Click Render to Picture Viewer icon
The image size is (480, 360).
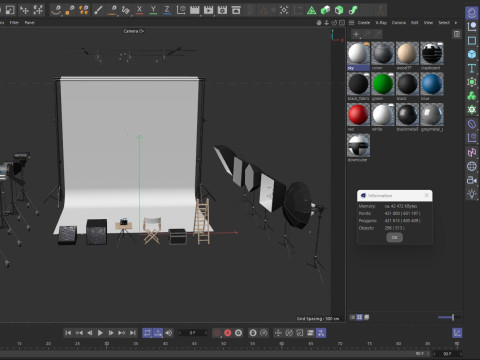pos(209,10)
